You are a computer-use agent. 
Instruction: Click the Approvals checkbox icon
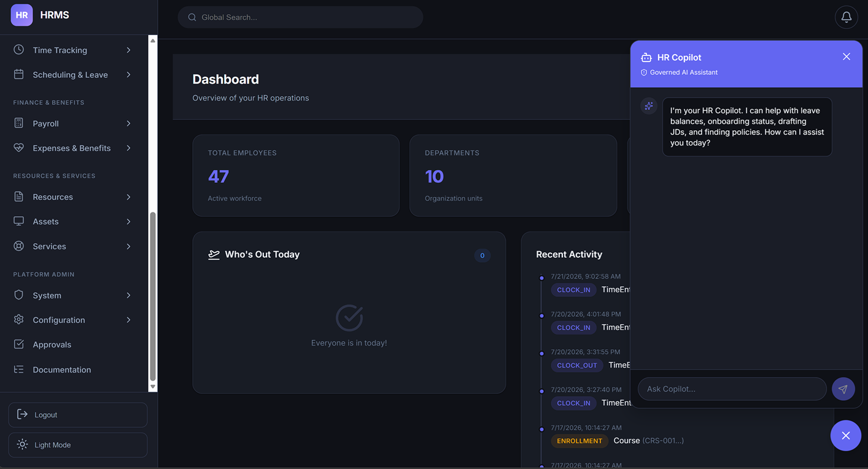point(19,344)
